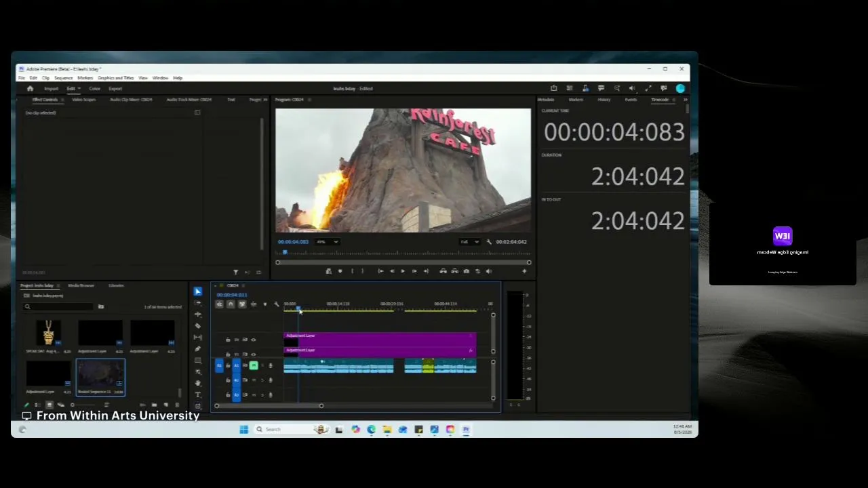Go to In point in Program Monitor
Viewport: 868px width, 488px height.
380,271
